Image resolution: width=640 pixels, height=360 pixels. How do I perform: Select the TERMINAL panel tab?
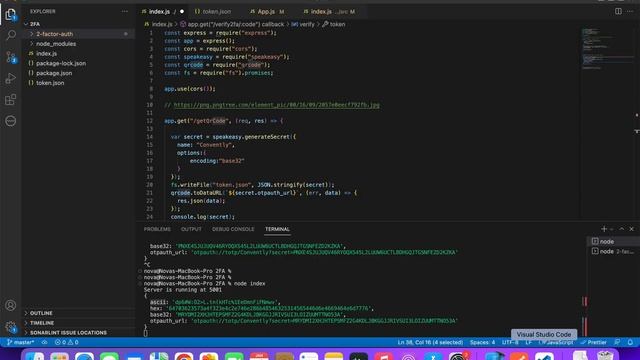[277, 229]
